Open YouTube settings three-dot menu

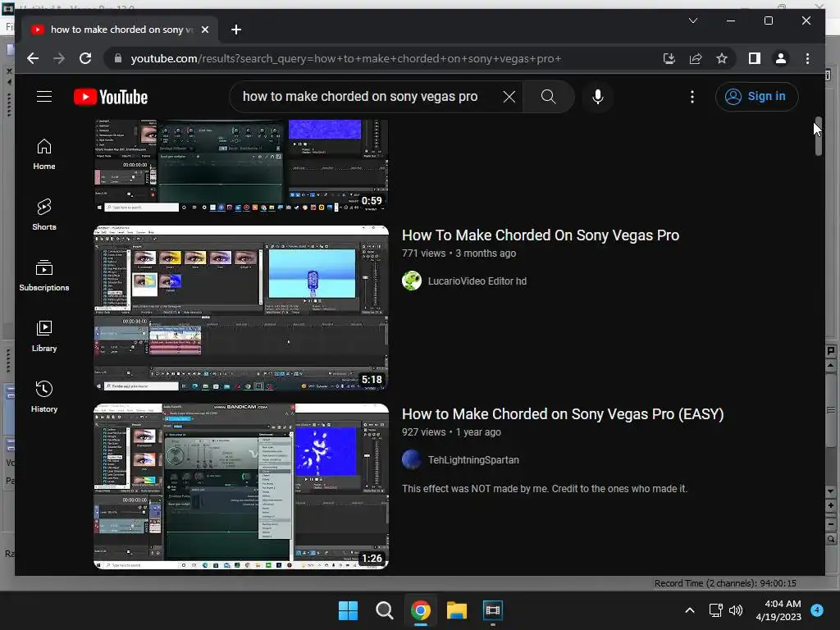point(692,97)
